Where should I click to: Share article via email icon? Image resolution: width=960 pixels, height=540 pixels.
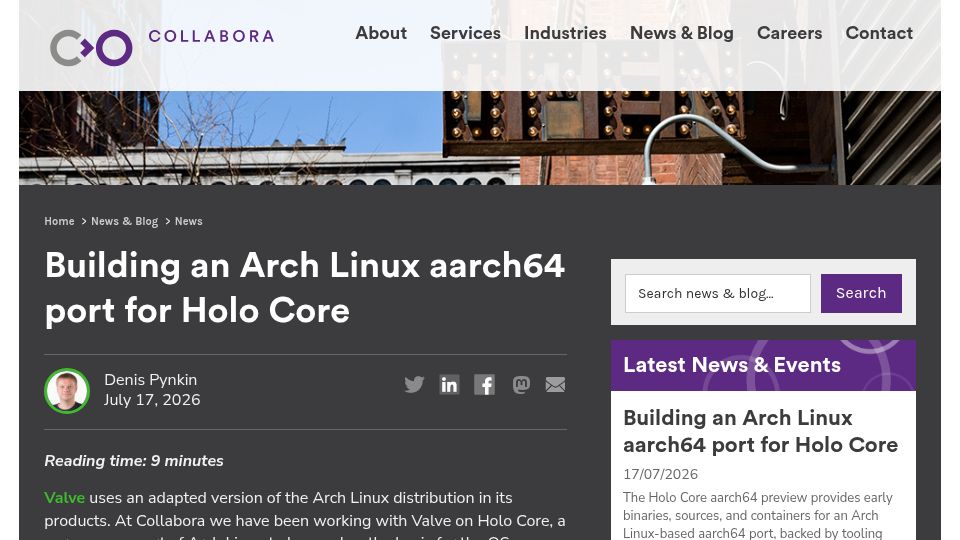point(555,384)
